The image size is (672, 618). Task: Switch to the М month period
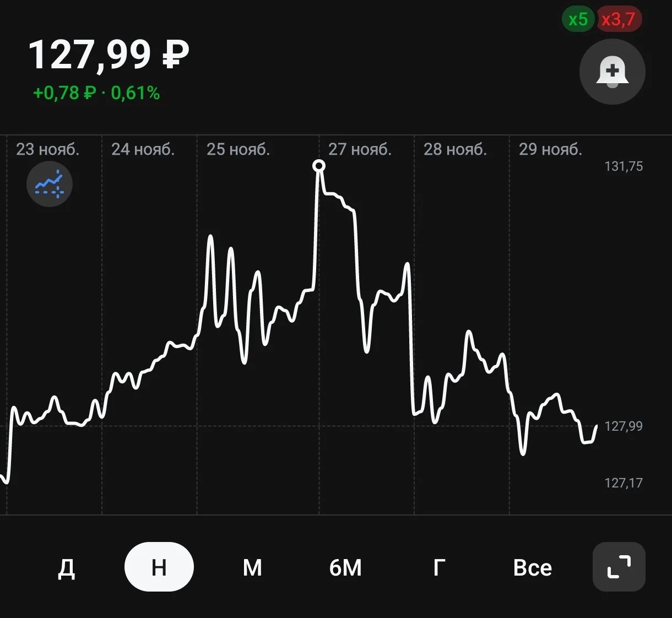click(x=252, y=567)
